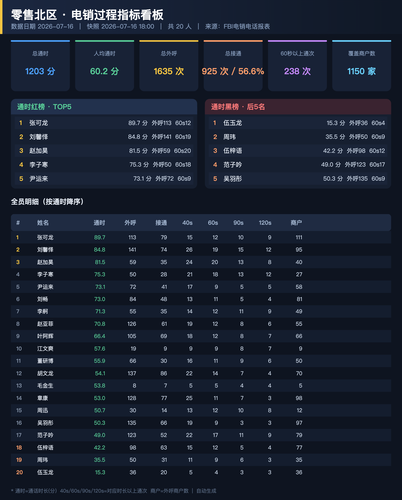Select black-list row showing 15.3 分 外呼36
Viewport: 402px width, 500px height.
298,123
